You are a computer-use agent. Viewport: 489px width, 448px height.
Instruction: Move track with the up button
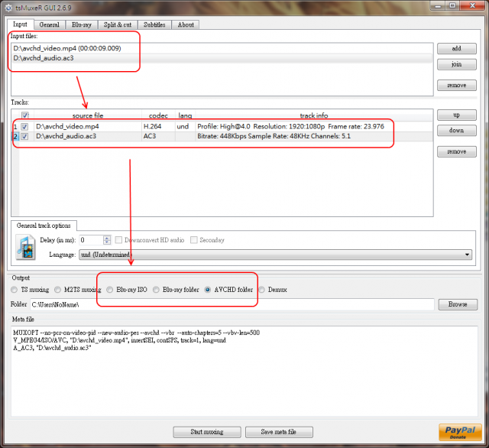point(457,115)
